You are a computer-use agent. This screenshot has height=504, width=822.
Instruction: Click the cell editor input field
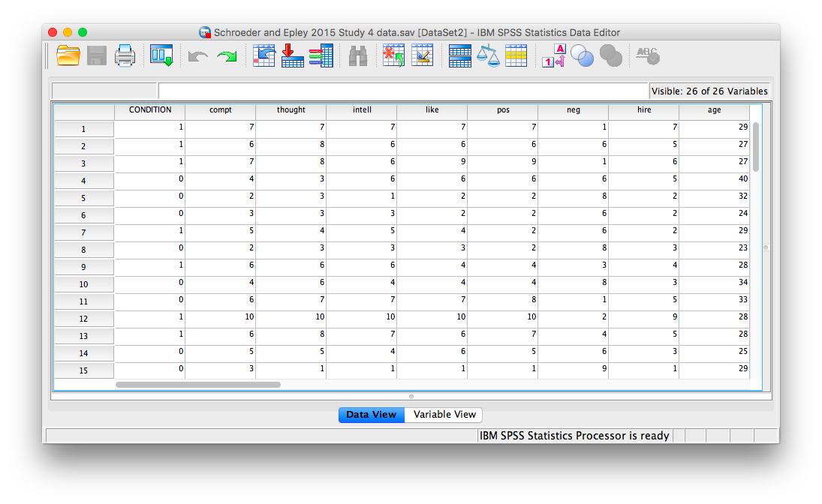(403, 91)
